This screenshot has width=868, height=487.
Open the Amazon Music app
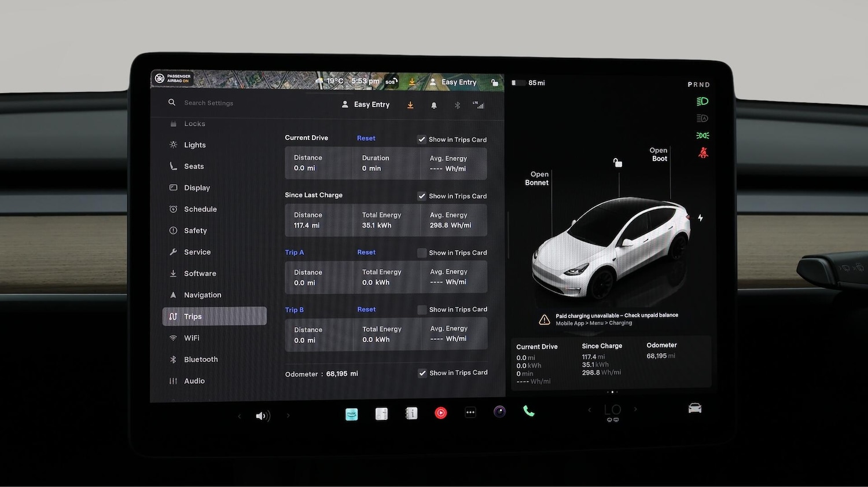point(351,414)
